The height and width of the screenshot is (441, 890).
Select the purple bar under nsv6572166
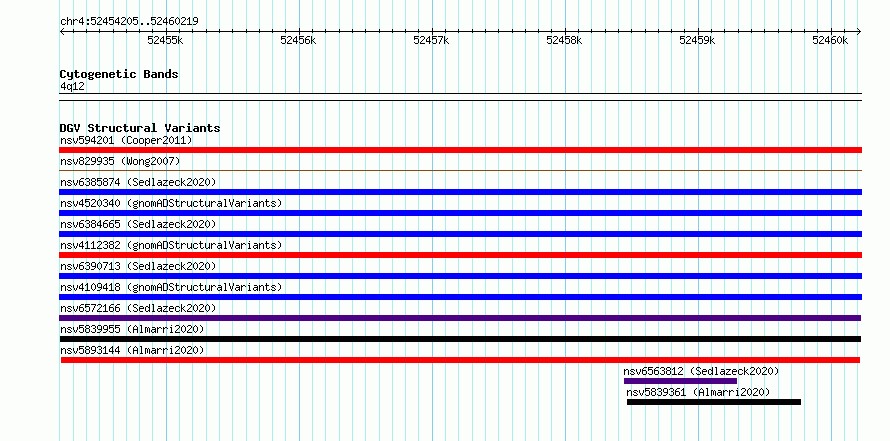click(460, 318)
